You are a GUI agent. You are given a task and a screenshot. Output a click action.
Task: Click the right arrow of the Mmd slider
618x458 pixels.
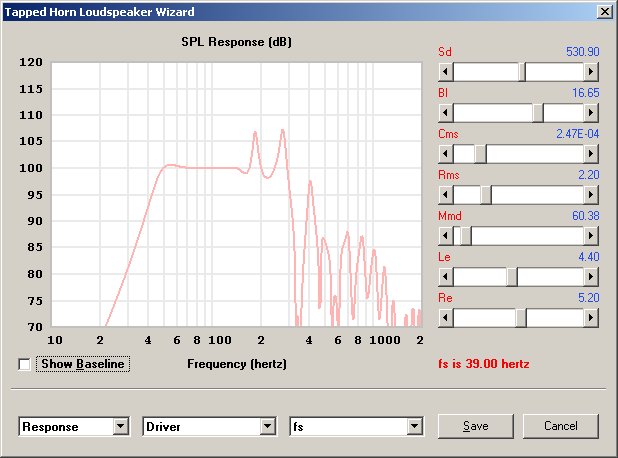point(591,236)
